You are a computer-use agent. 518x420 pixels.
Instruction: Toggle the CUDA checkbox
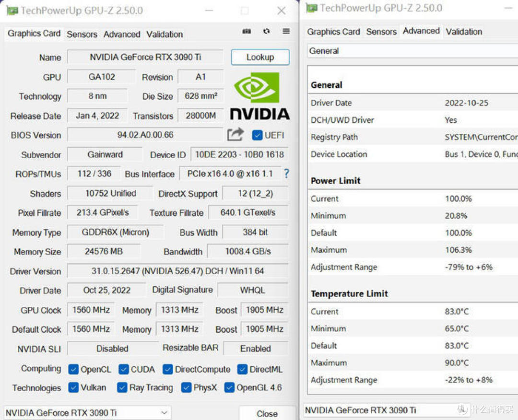[124, 369]
